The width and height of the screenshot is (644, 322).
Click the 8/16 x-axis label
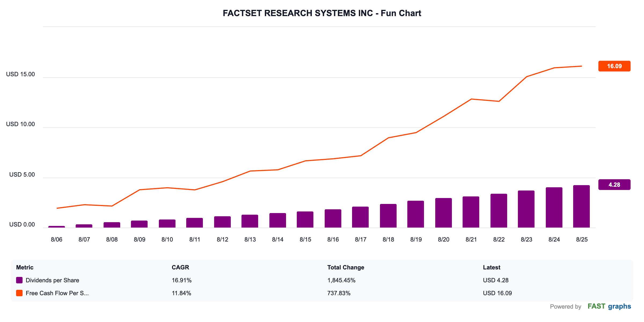tap(333, 239)
